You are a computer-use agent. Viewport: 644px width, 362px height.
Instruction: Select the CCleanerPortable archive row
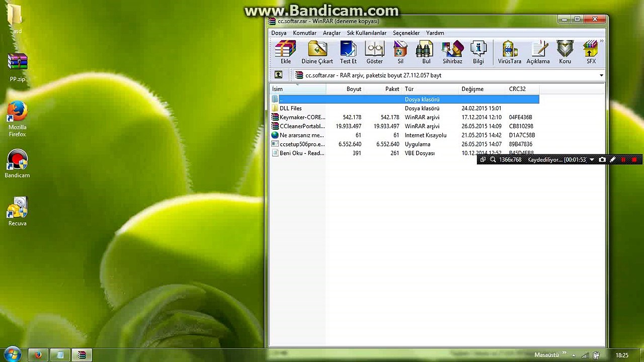[x=405, y=126]
